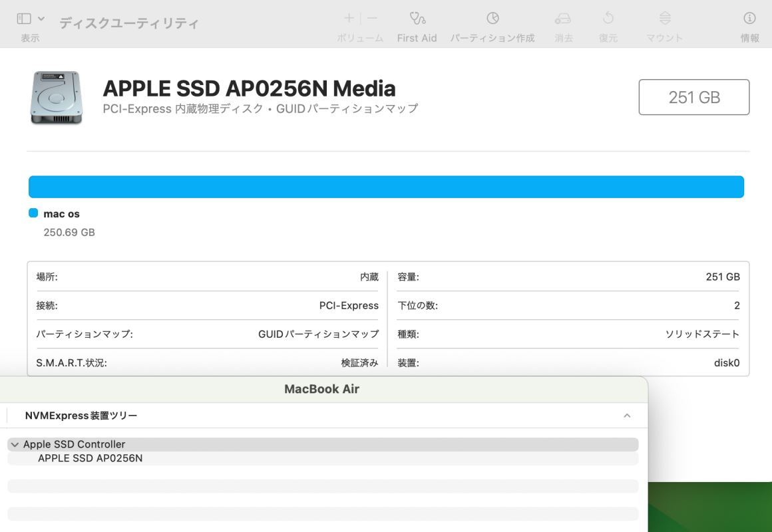
Task: Click the MacBook Air window title
Action: (322, 389)
